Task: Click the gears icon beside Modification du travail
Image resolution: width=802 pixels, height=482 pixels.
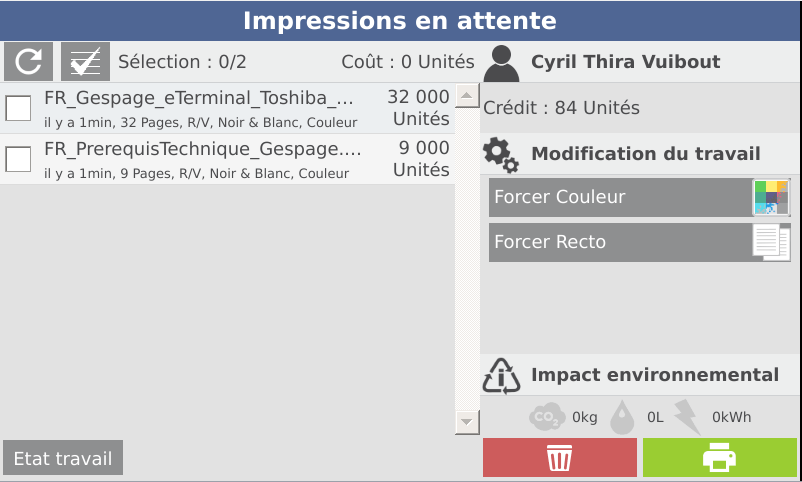Action: click(x=501, y=155)
